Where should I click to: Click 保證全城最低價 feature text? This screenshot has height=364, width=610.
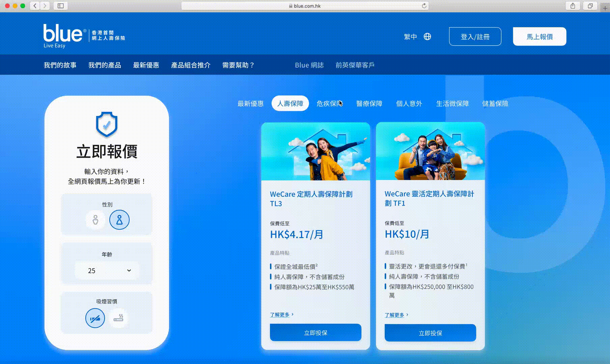[x=296, y=267]
